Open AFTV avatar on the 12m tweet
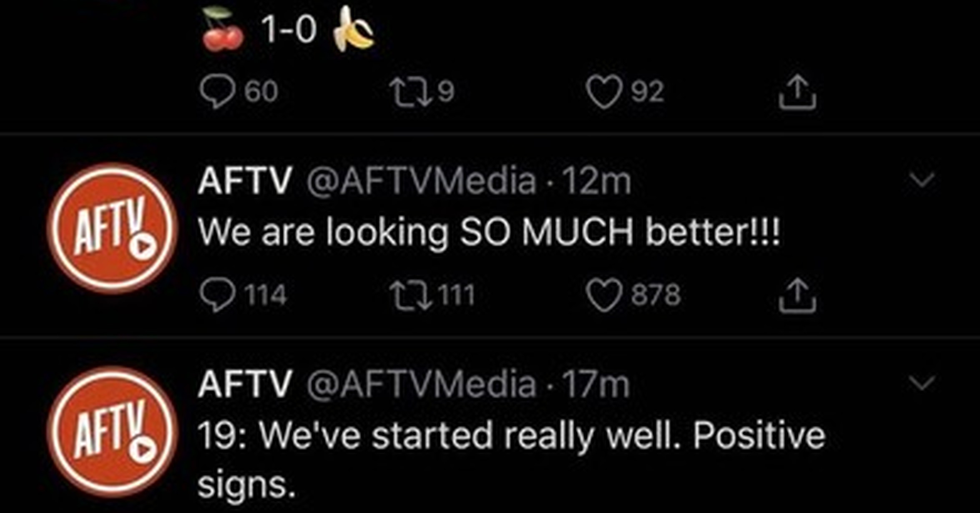The width and height of the screenshot is (980, 513). coord(112,229)
